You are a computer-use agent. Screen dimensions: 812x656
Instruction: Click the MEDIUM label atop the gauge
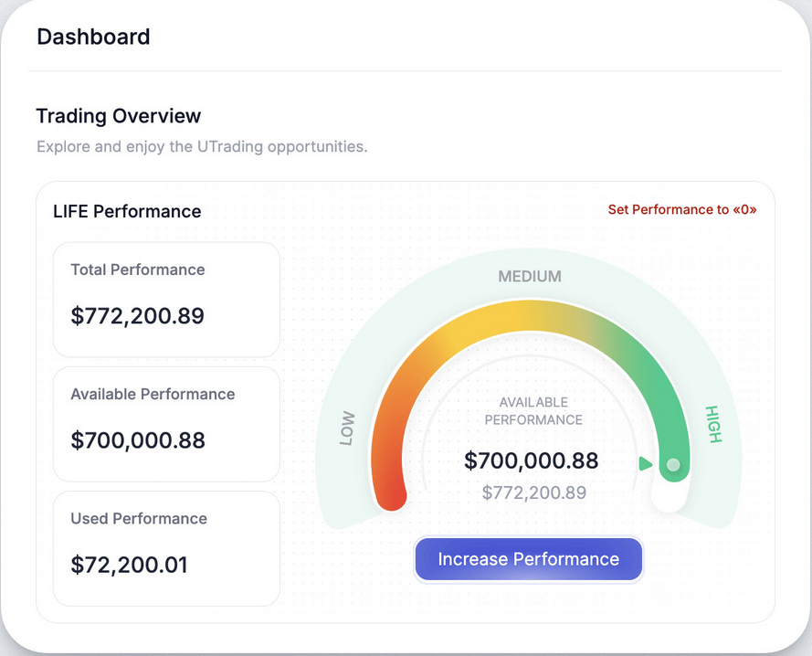pos(529,276)
